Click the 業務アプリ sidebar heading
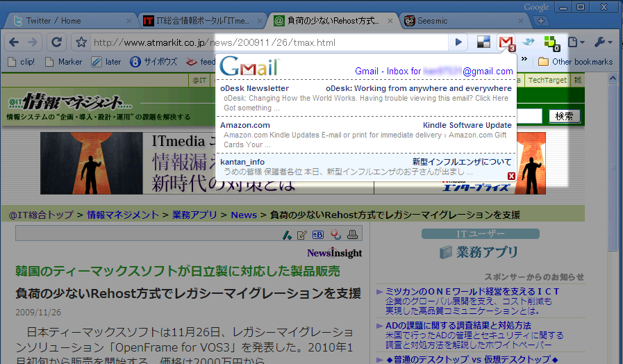The height and width of the screenshot is (364, 623). click(479, 252)
